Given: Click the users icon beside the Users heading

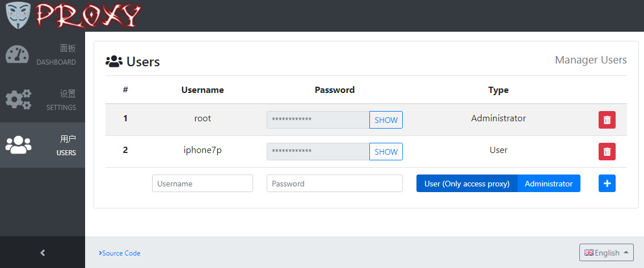Looking at the screenshot, I should point(114,62).
